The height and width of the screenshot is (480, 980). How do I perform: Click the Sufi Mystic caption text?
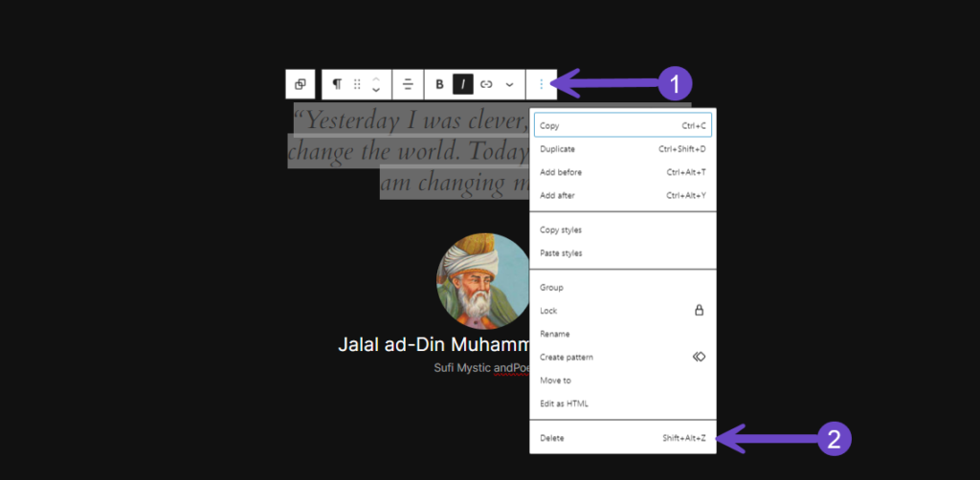click(482, 367)
